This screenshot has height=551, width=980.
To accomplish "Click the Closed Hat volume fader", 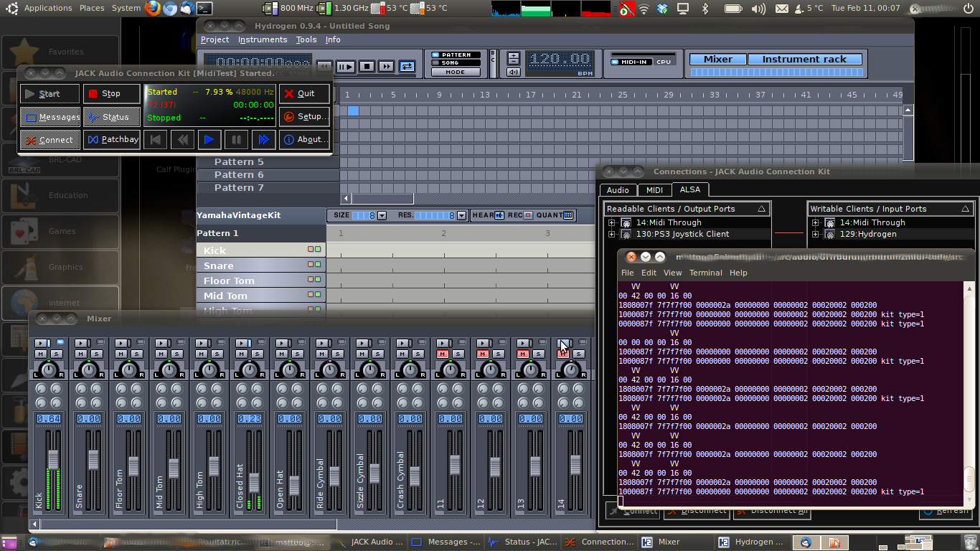I will (253, 483).
